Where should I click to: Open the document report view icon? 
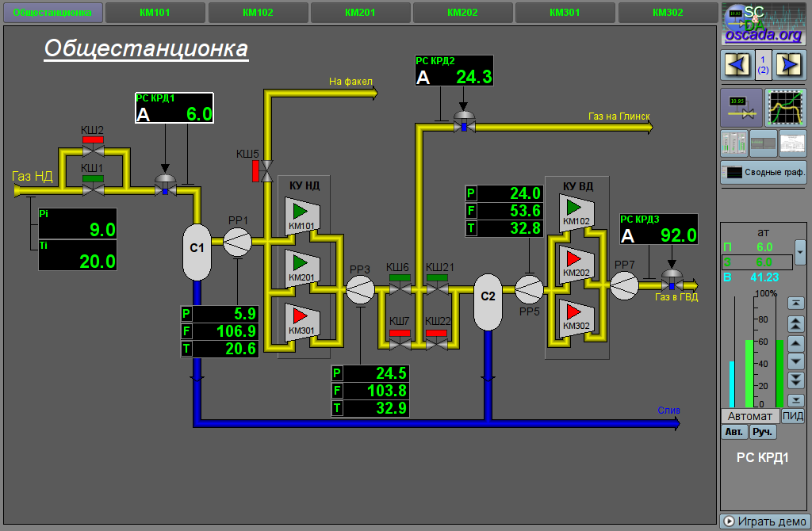792,143
